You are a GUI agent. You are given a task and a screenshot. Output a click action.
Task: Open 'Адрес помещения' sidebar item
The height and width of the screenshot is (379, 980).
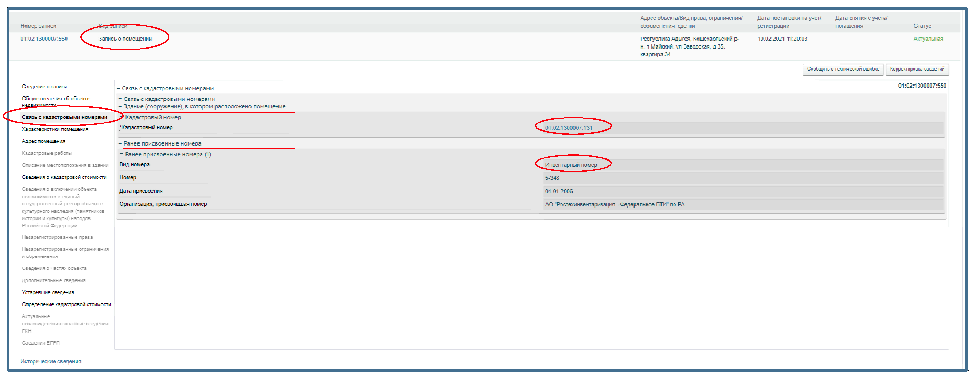[43, 141]
